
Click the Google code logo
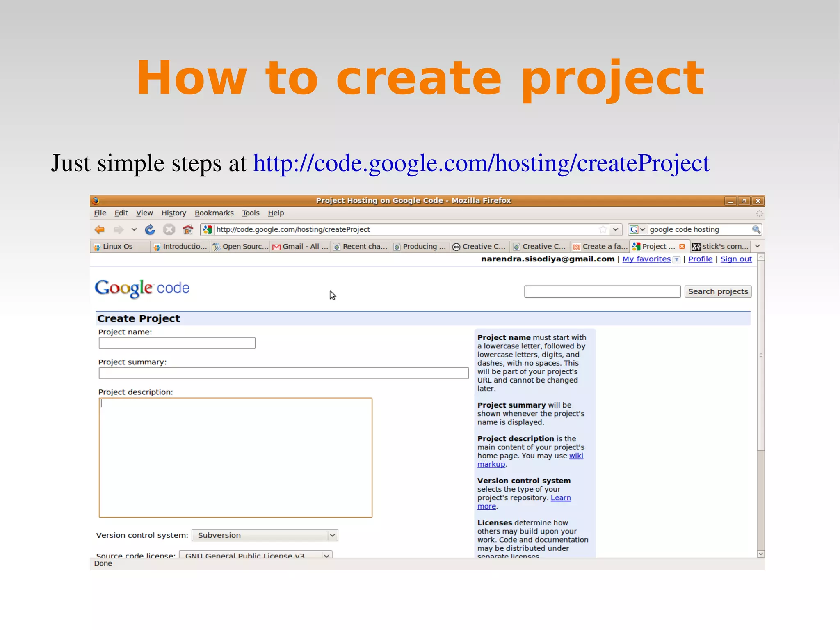(x=142, y=288)
